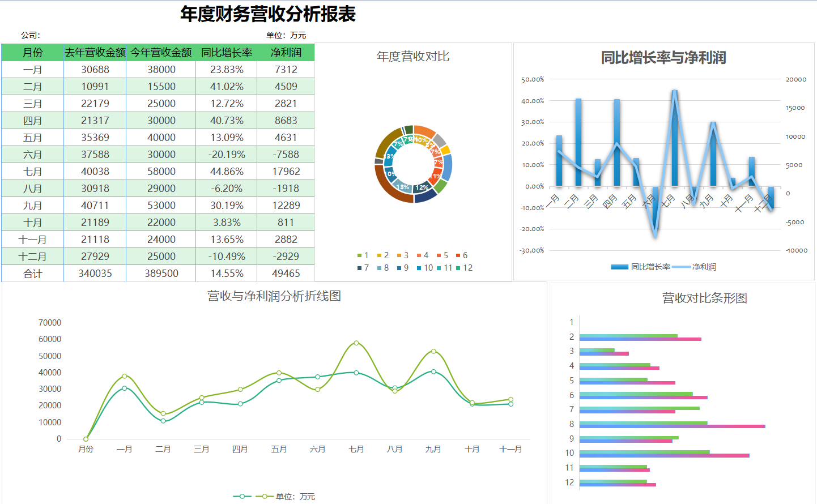817x504 pixels.
Task: Select the dark blue legend marker for series 7
Action: tap(358, 267)
